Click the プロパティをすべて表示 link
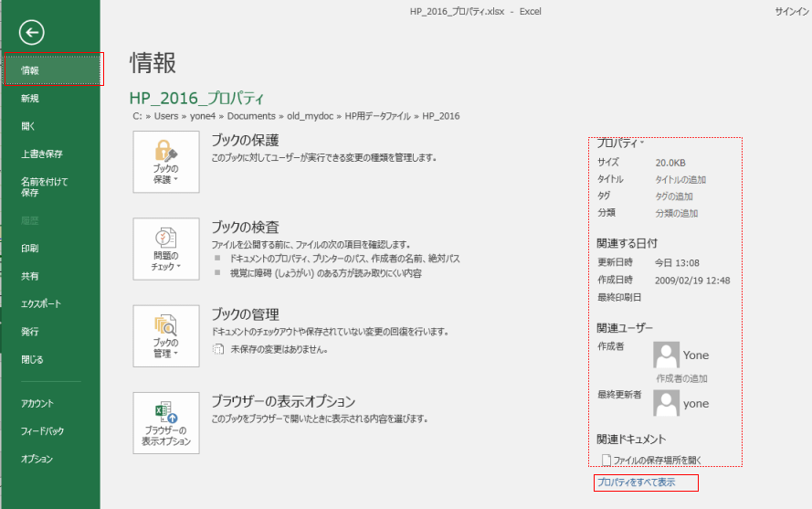This screenshot has height=509, width=812. 636,482
